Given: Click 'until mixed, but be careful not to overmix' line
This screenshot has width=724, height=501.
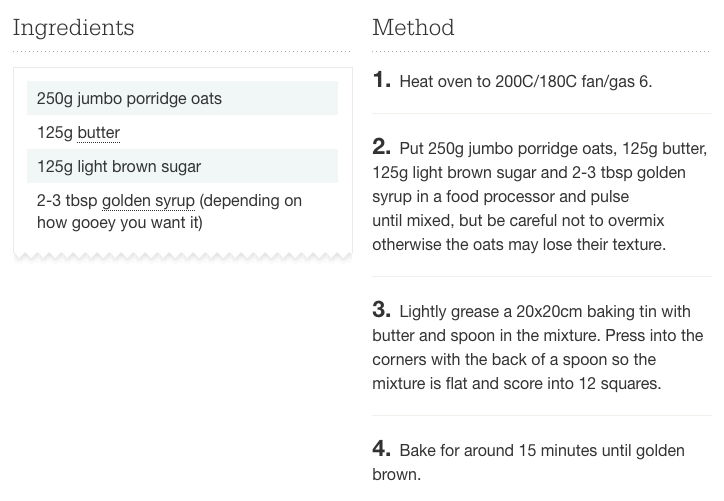Looking at the screenshot, I should point(518,221).
